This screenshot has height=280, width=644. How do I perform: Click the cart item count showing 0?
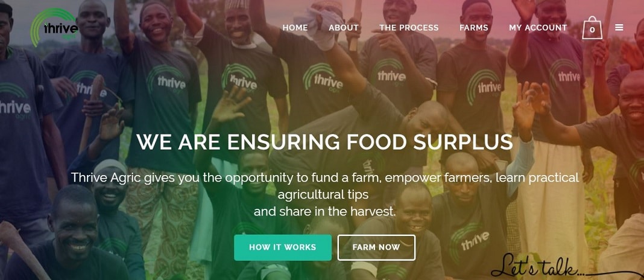[592, 30]
